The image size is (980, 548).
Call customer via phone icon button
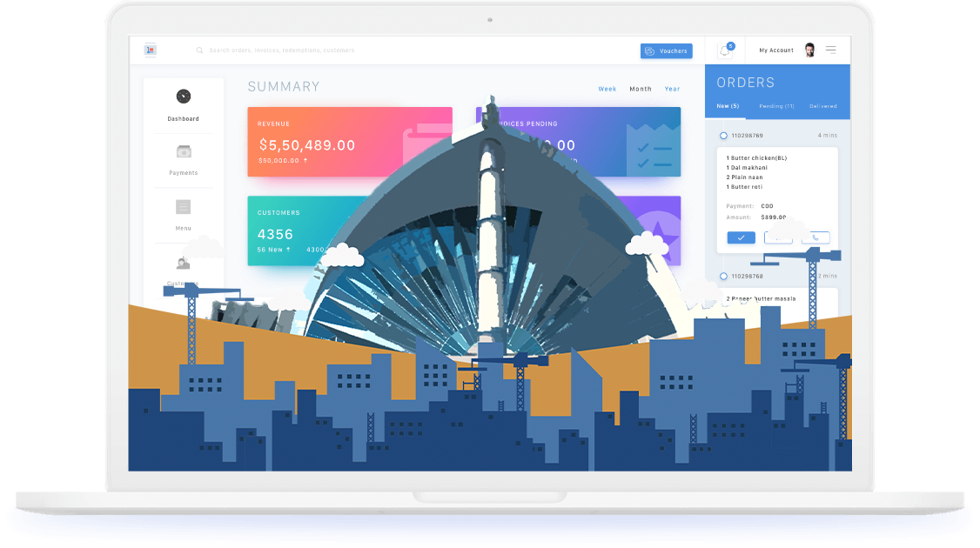816,237
